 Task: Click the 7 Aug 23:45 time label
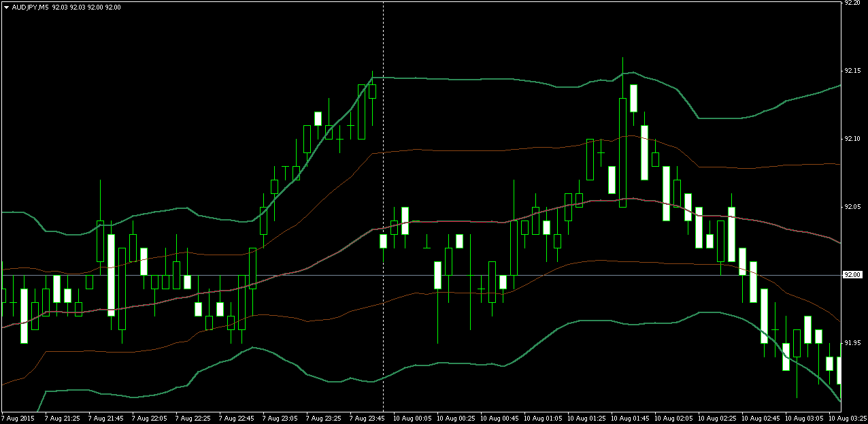pyautogui.click(x=369, y=417)
